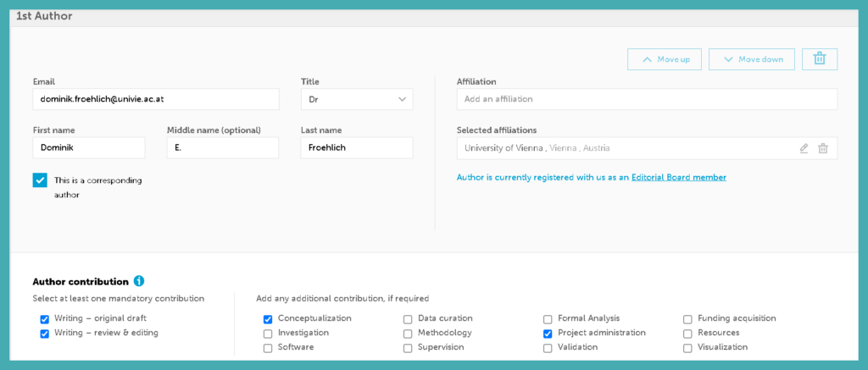Disable Project administration contribution
868x370 pixels.
[548, 334]
